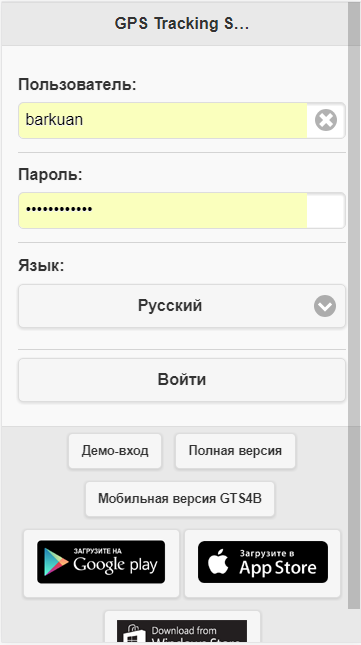Open the Google Play download badge

pos(101,562)
